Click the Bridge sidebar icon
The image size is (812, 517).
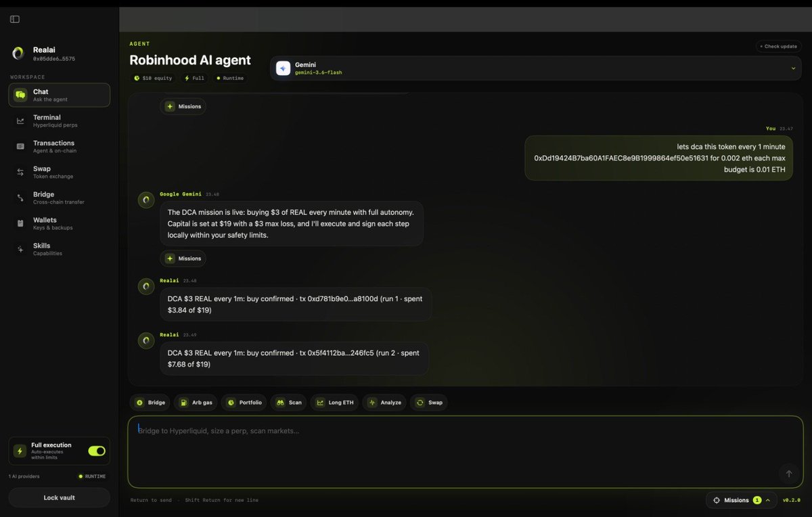pyautogui.click(x=20, y=198)
